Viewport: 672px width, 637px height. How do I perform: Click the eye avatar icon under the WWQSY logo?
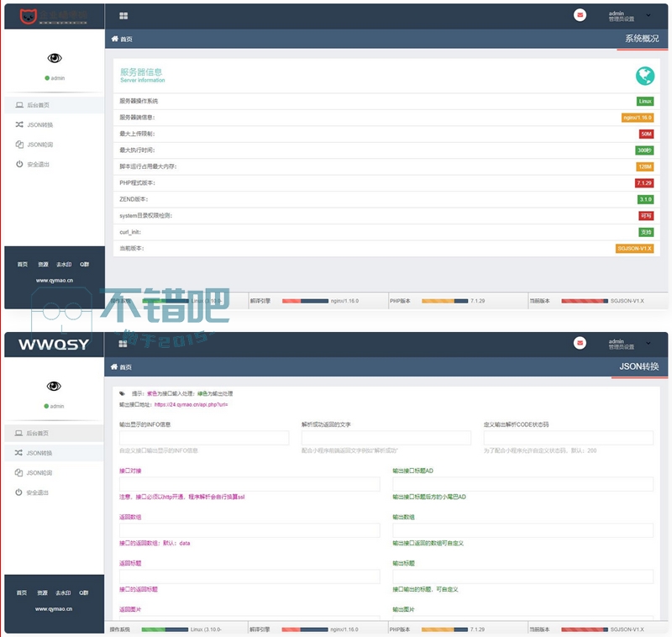[55, 386]
